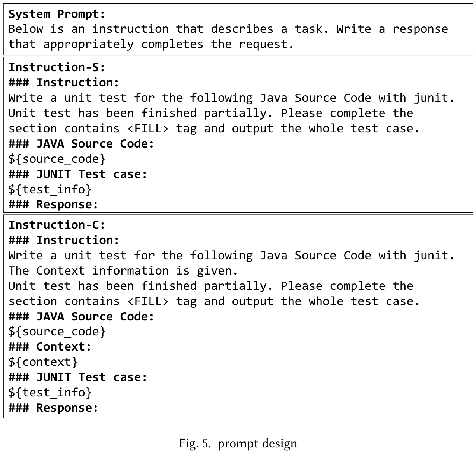Click the Fig. 5 prompt design caption
The width and height of the screenshot is (476, 453).
238,443
